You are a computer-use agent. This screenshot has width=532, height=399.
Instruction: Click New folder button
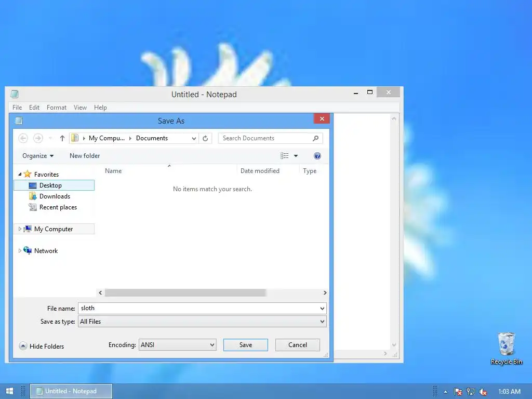click(x=85, y=156)
